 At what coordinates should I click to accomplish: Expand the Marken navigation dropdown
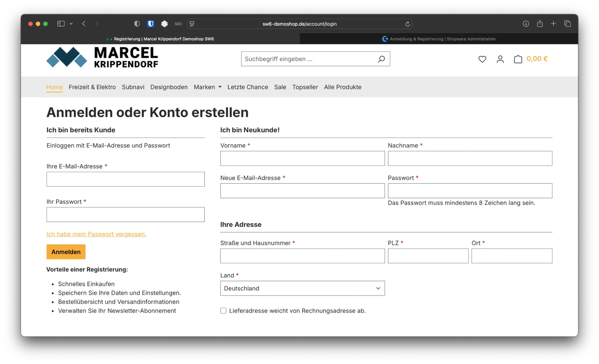coord(207,87)
